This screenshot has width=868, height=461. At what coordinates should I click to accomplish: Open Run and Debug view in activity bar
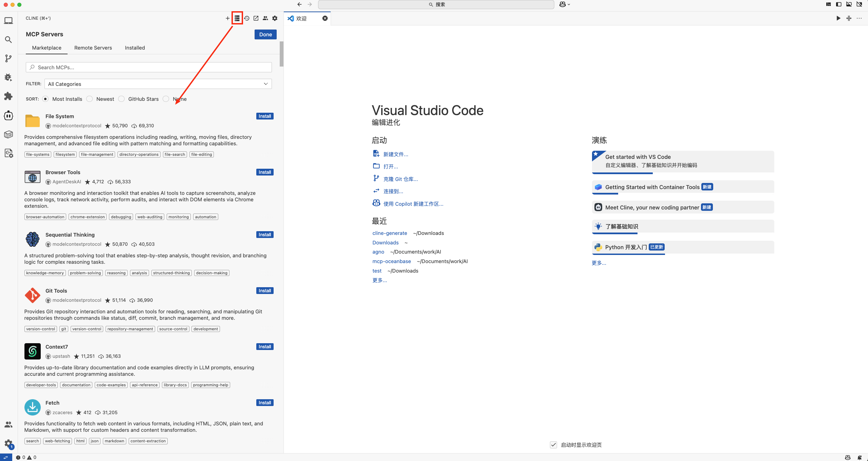pyautogui.click(x=8, y=77)
